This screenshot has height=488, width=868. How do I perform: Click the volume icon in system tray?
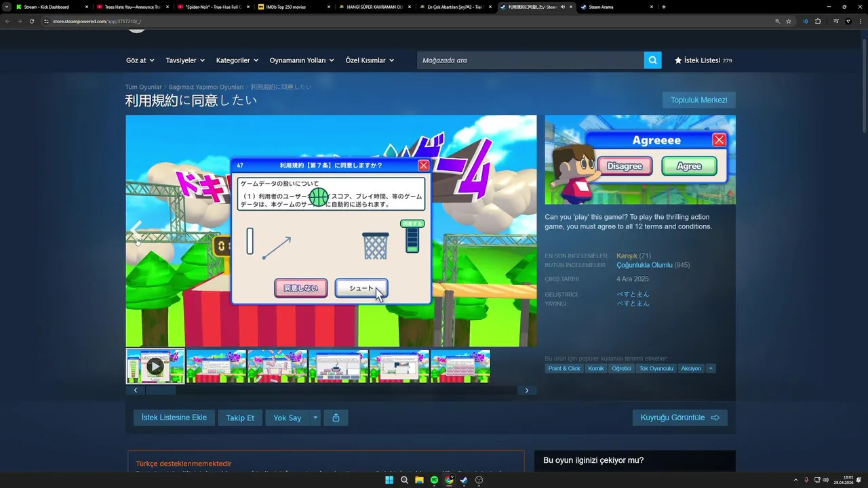click(827, 480)
